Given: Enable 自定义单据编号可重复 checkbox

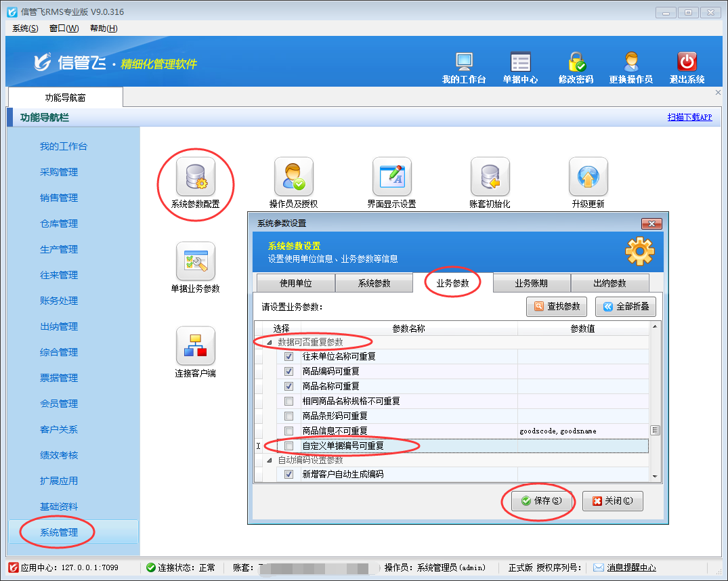Looking at the screenshot, I should pyautogui.click(x=289, y=446).
